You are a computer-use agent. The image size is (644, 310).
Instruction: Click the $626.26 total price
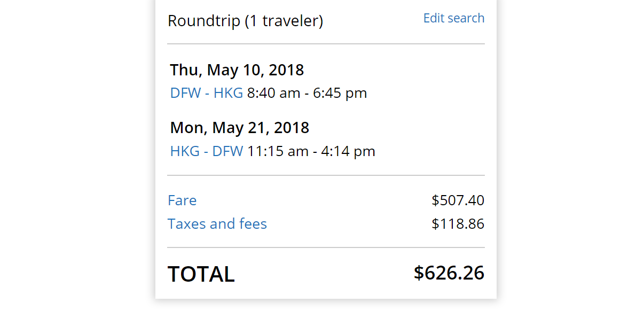(x=449, y=273)
